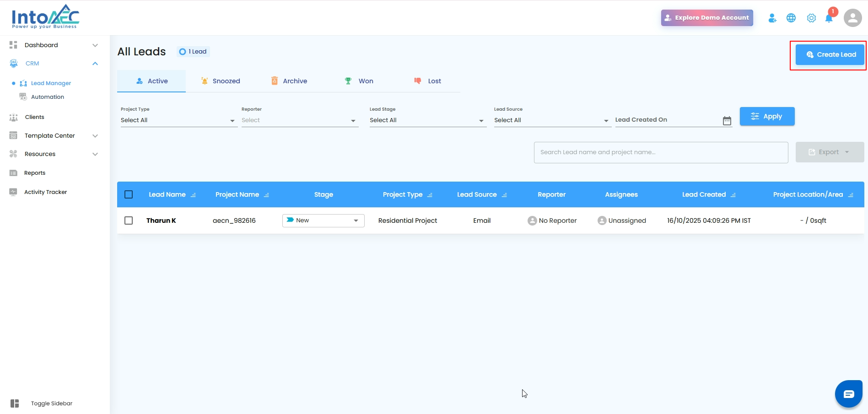Sort by Lead Created column icon
868x414 pixels.
click(x=733, y=195)
